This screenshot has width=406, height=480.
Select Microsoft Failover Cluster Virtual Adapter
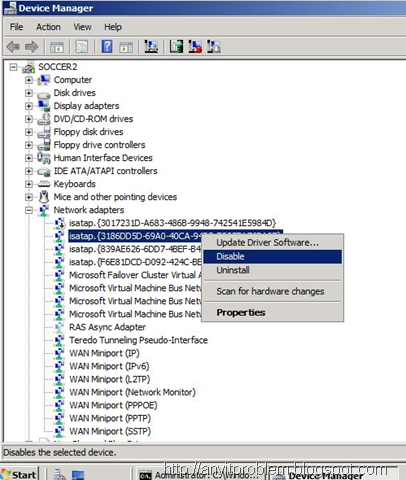tap(135, 275)
